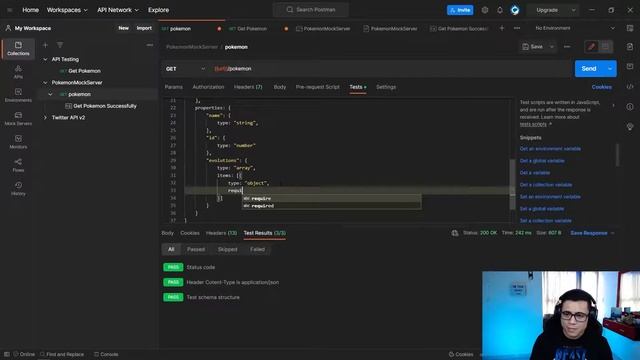Collapse the API Testing collection
Screen dimensions: 640x360
click(45, 59)
